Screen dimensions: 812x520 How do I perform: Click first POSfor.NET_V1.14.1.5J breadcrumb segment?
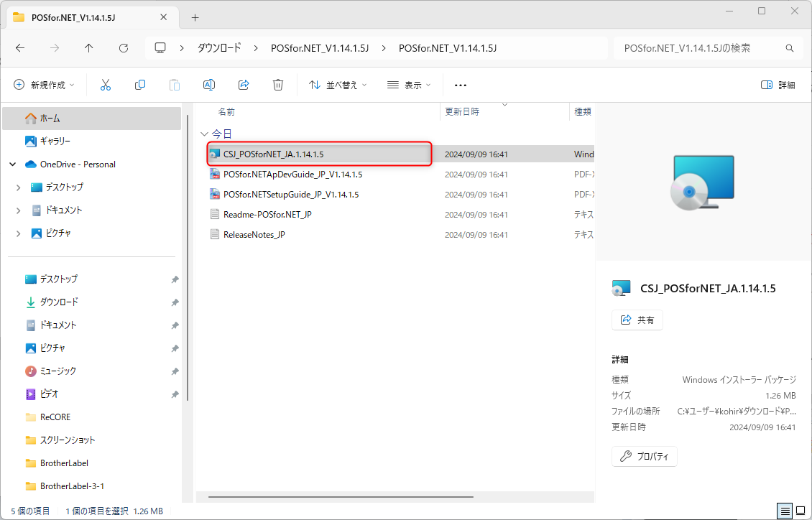[320, 48]
